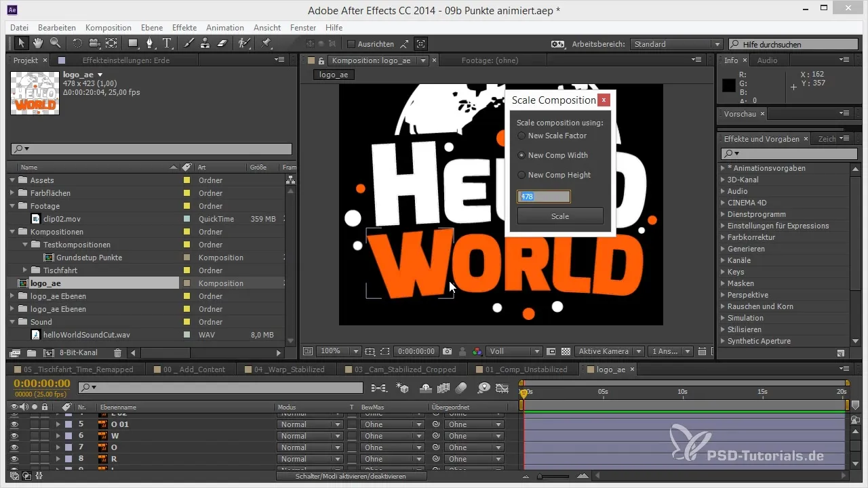The width and height of the screenshot is (868, 488).
Task: Click the current time 0:00:00:00 in viewer
Action: click(416, 351)
